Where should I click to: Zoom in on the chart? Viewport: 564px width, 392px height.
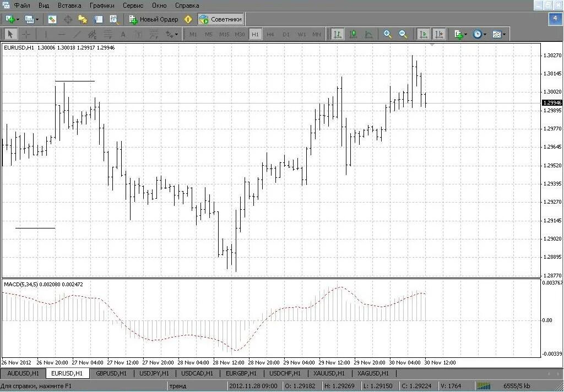[x=387, y=34]
